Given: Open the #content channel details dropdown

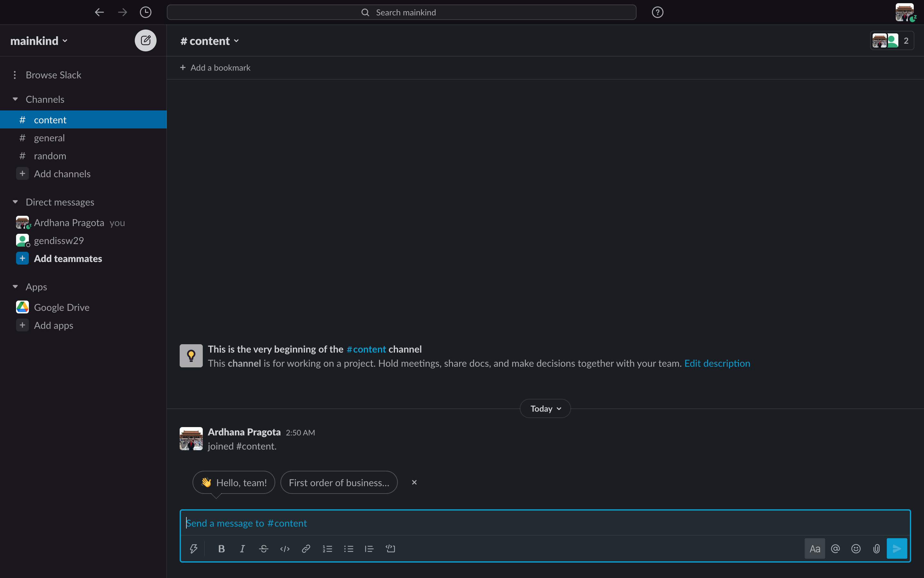Looking at the screenshot, I should (x=210, y=40).
